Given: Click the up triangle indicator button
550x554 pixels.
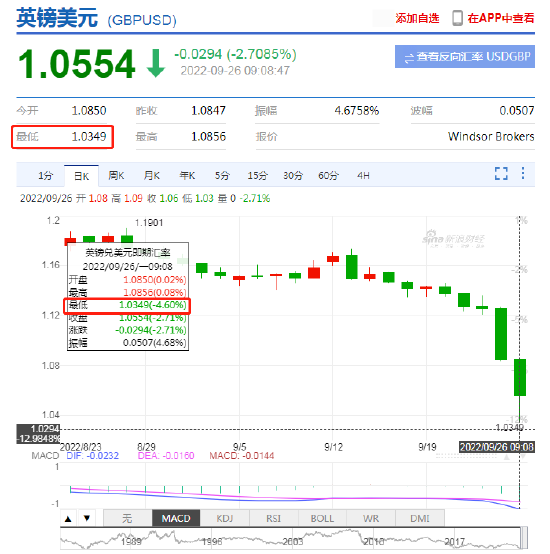Looking at the screenshot, I should click(x=69, y=519).
